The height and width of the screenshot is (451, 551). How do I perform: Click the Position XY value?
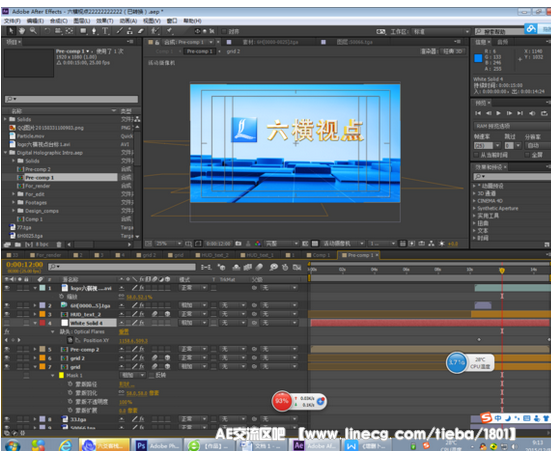tap(133, 341)
